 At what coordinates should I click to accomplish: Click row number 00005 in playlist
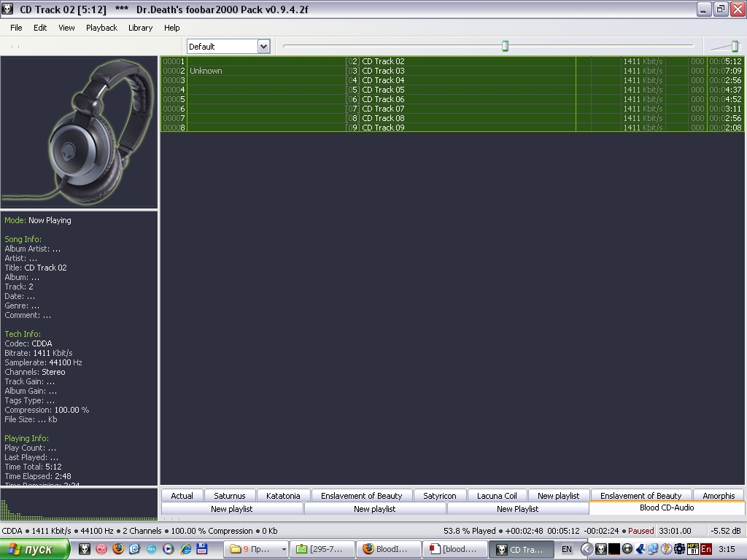click(x=174, y=99)
